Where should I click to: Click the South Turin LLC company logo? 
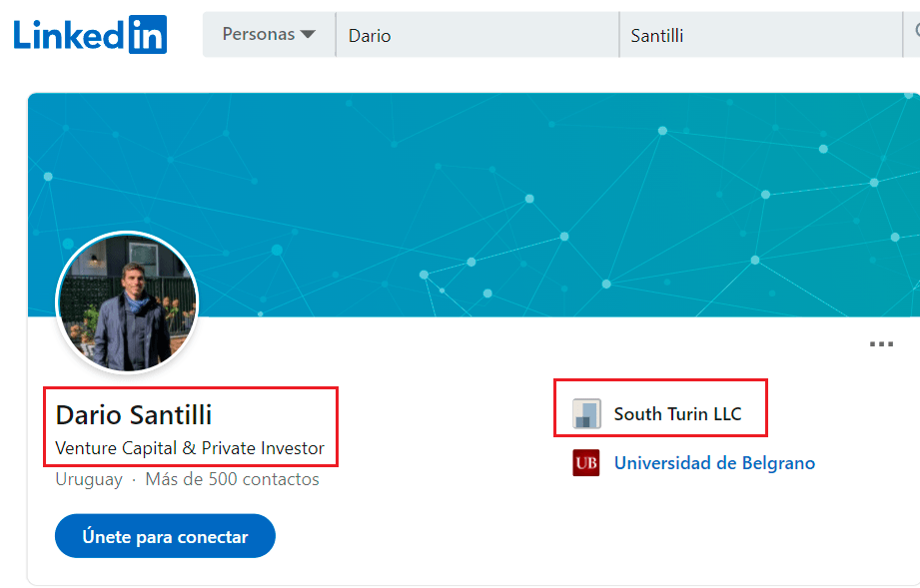coord(586,413)
